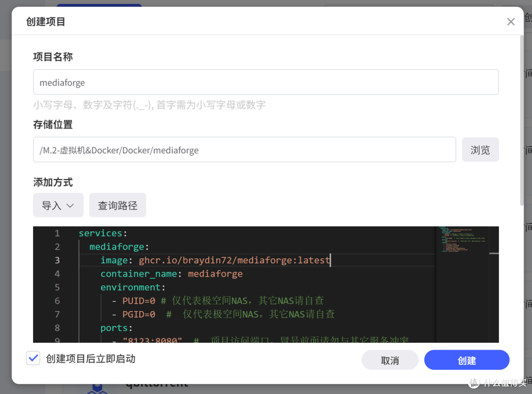This screenshot has height=394, width=532.
Task: Click line number 8 in the editor gutter
Action: coord(57,328)
